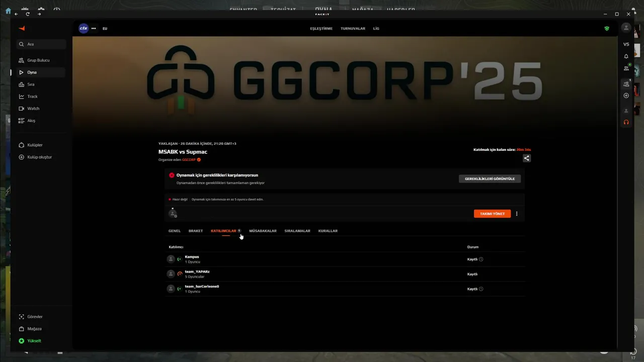Viewport: 644px width, 362px height.
Task: Click the CTS game selector icon
Action: tap(84, 28)
